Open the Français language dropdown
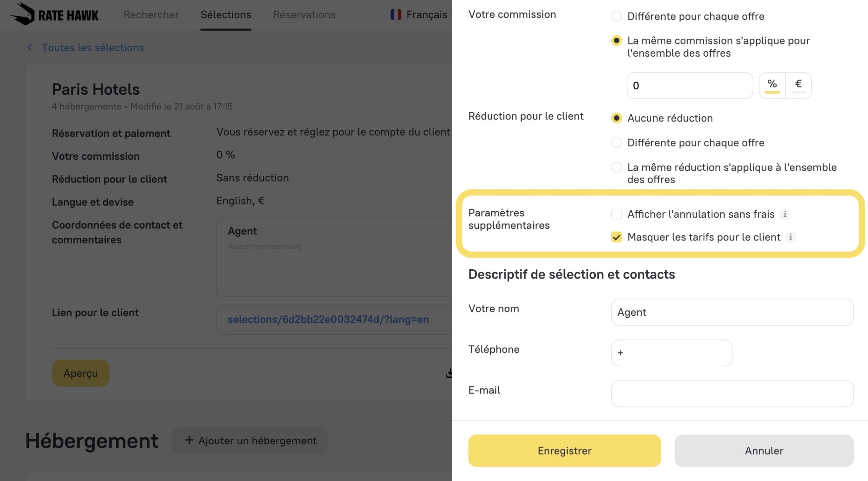 [x=426, y=15]
